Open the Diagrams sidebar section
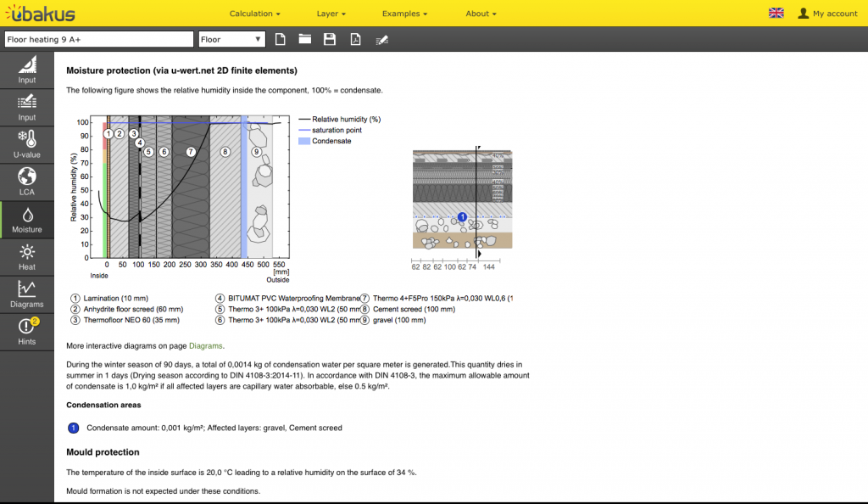Screen dimensions: 868x504 [27, 294]
